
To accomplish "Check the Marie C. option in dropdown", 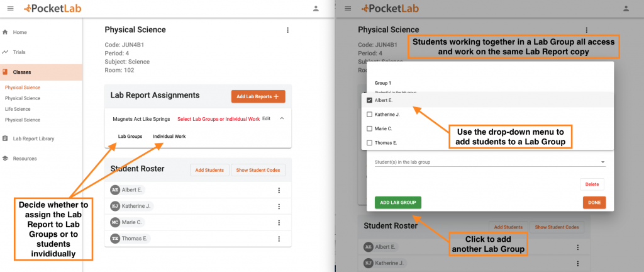I will [x=370, y=128].
